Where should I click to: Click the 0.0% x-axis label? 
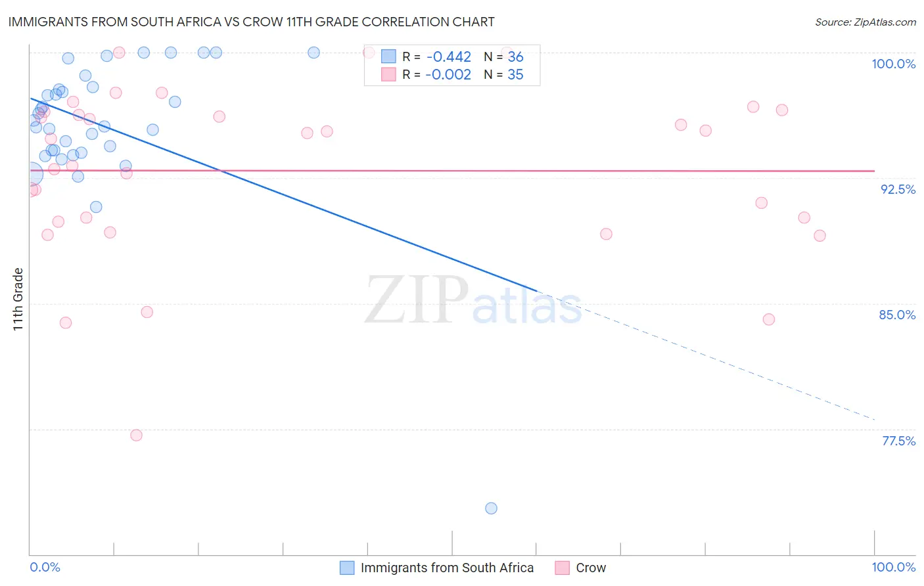45,567
